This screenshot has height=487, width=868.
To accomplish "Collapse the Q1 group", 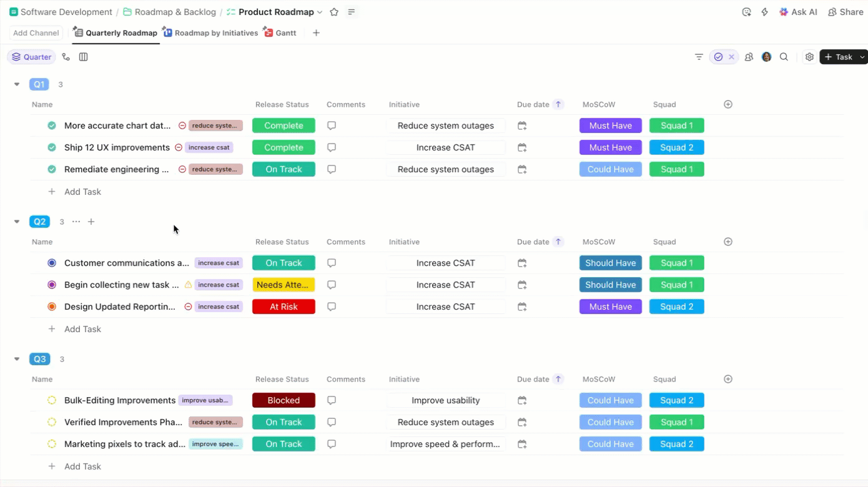I will click(16, 84).
